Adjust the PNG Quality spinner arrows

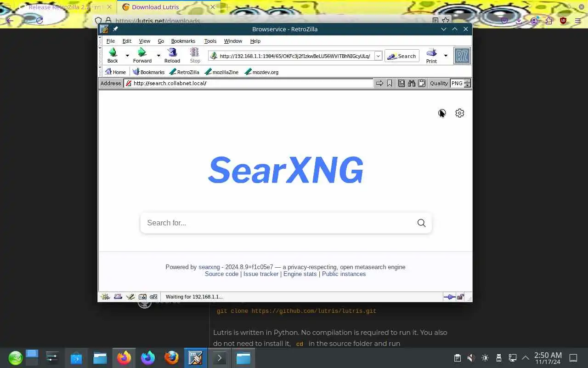[x=468, y=83]
